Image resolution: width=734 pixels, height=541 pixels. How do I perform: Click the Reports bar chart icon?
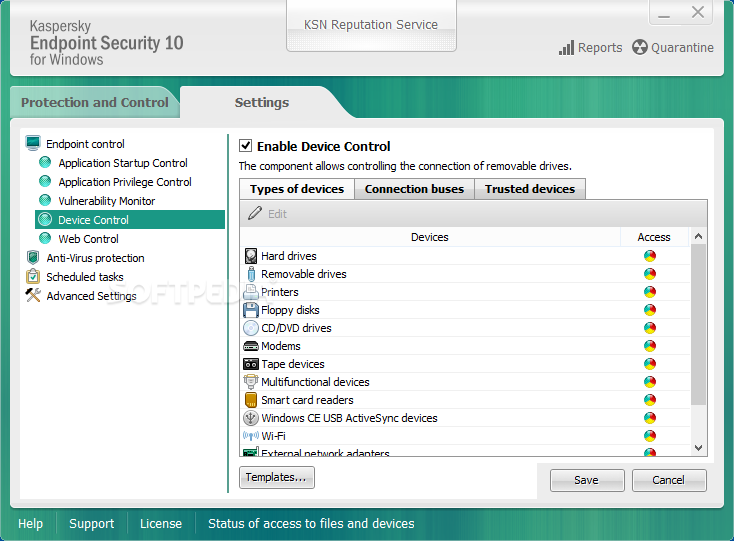point(566,48)
